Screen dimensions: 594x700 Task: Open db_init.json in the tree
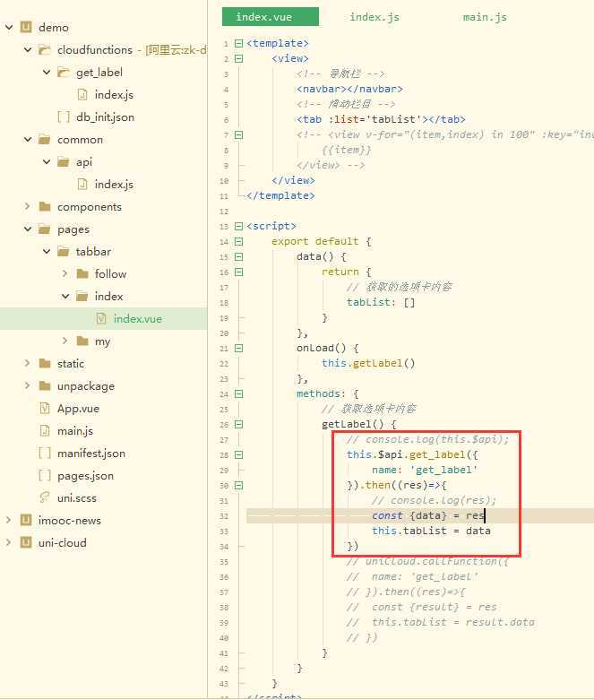106,117
